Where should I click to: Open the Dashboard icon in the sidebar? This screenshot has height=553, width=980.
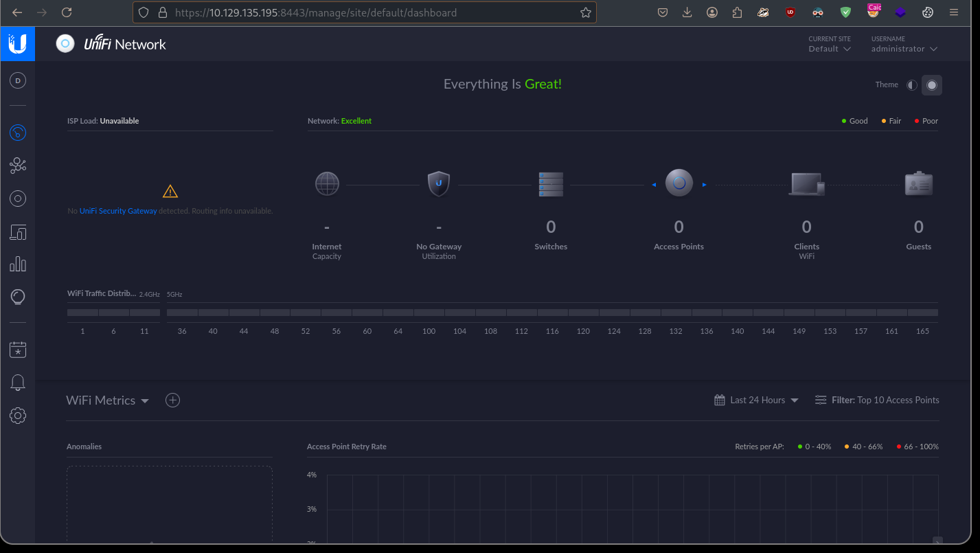pos(18,133)
